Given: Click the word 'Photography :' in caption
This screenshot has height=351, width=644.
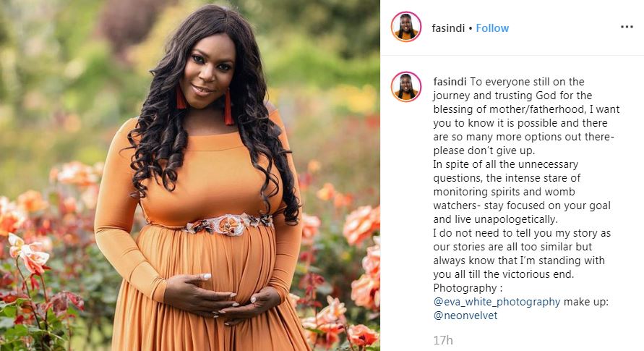Looking at the screenshot, I should click(468, 288).
